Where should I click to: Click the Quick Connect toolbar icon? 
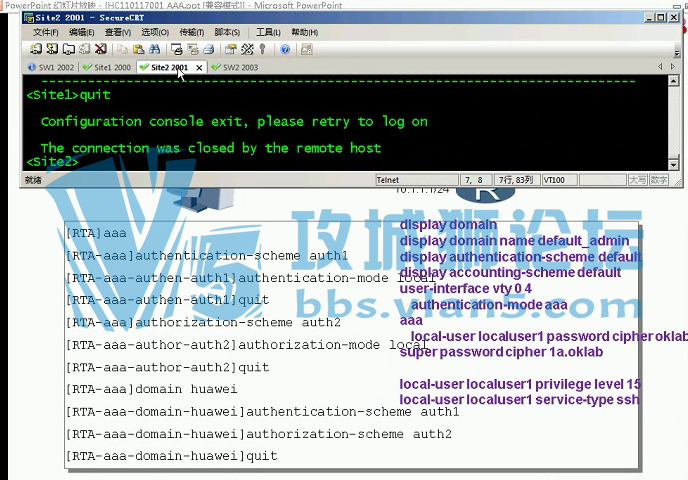(52, 49)
